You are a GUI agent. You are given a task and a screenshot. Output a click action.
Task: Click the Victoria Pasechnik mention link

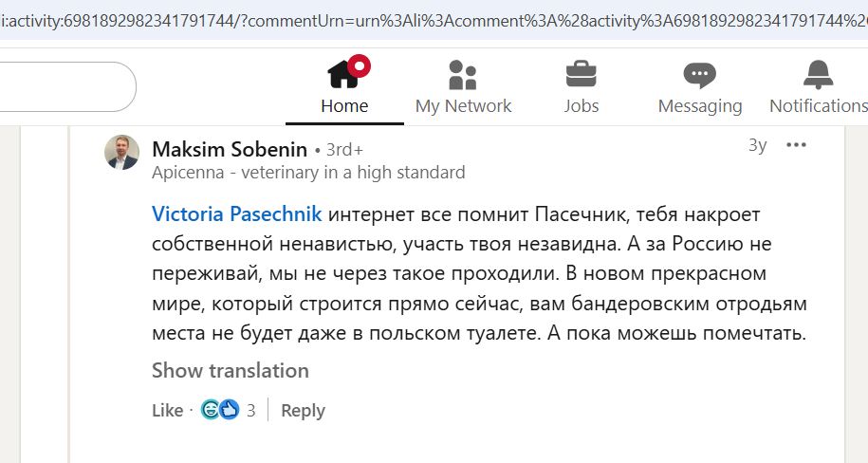[237, 213]
